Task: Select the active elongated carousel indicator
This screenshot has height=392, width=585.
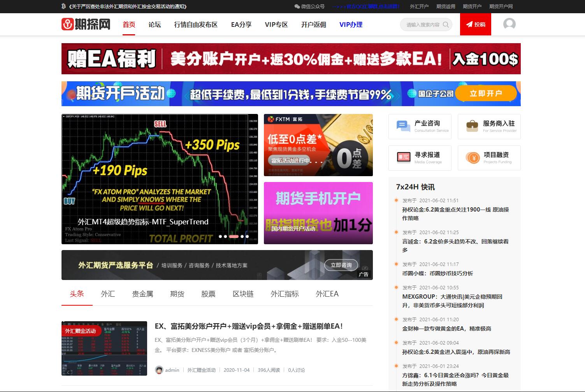Action: click(x=234, y=236)
